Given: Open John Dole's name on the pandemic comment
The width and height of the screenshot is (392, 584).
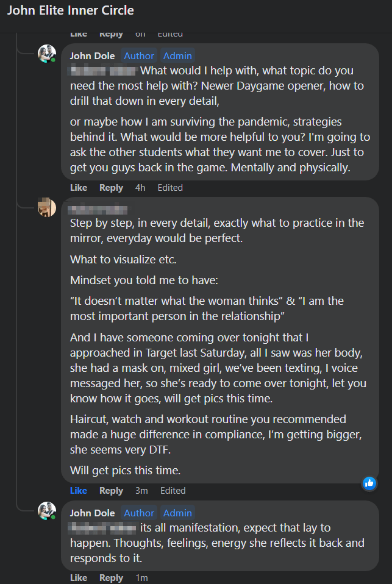Looking at the screenshot, I should click(x=92, y=55).
